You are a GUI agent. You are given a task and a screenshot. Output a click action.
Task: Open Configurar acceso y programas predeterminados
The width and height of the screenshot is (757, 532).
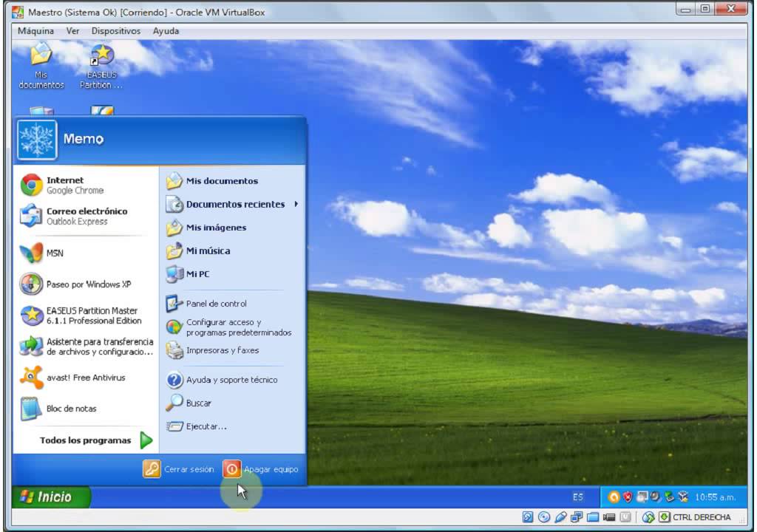233,327
